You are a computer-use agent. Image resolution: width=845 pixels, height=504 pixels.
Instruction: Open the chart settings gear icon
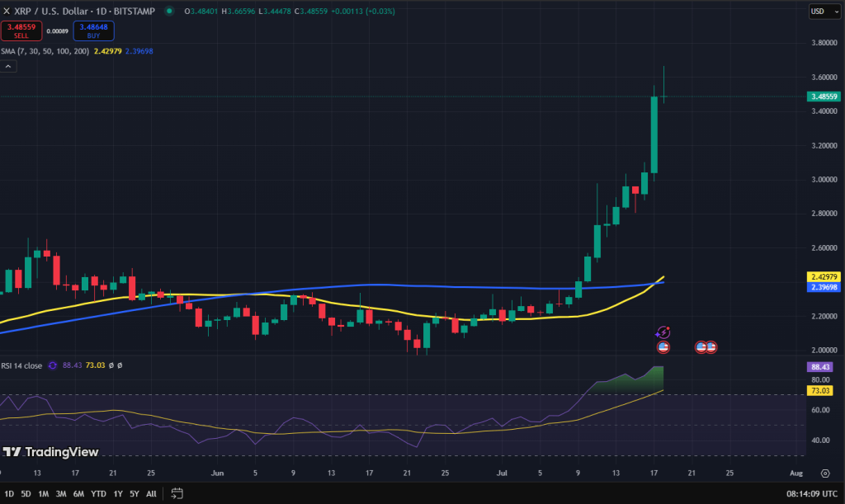825,473
